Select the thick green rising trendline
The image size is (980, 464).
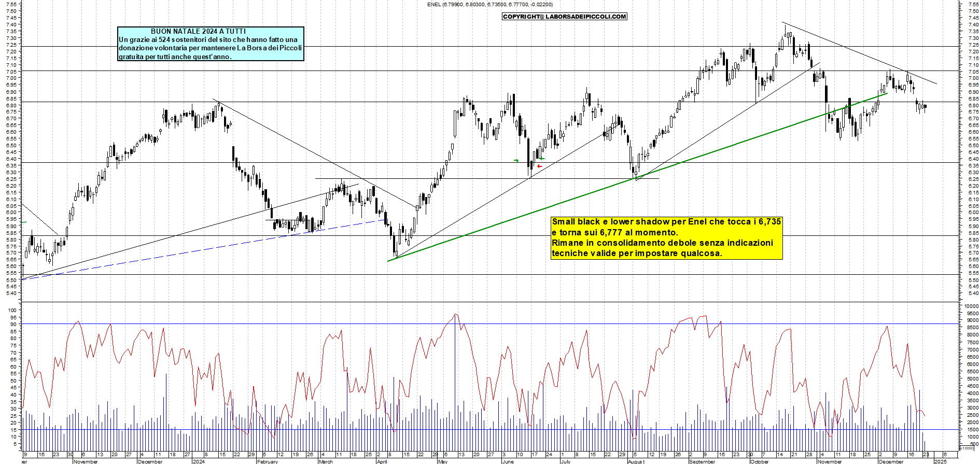(x=638, y=177)
